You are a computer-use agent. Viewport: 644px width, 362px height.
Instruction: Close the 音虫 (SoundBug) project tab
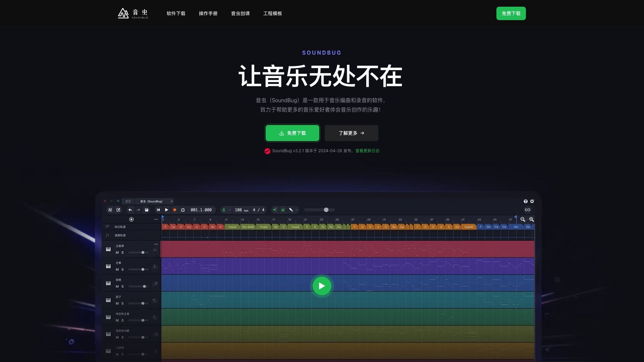click(172, 201)
